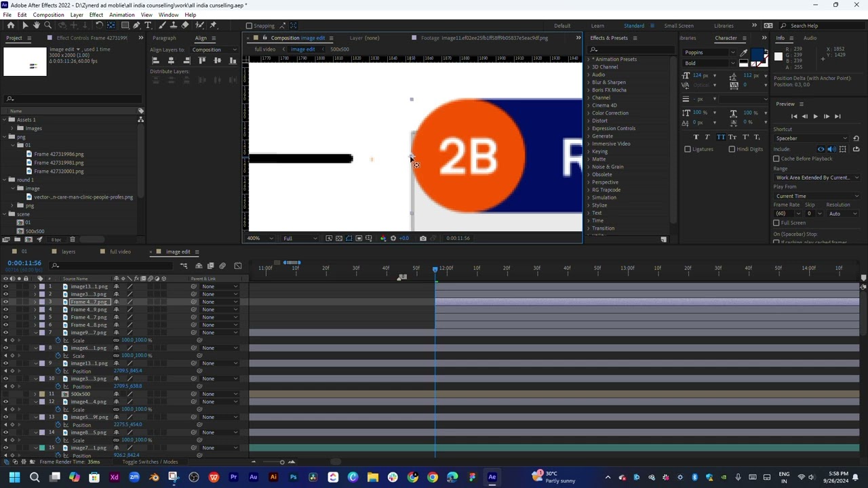
Task: Open Premiere Pro from the Windows taskbar
Action: coord(233,477)
